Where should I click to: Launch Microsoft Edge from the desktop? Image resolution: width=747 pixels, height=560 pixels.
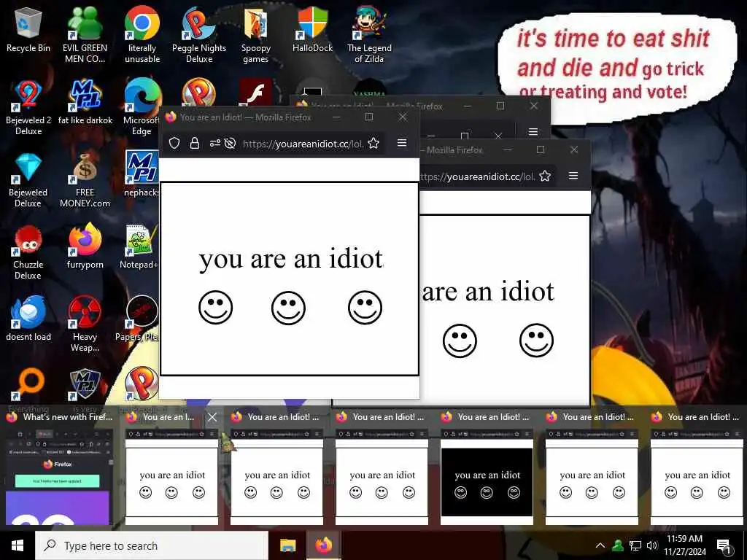(141, 108)
